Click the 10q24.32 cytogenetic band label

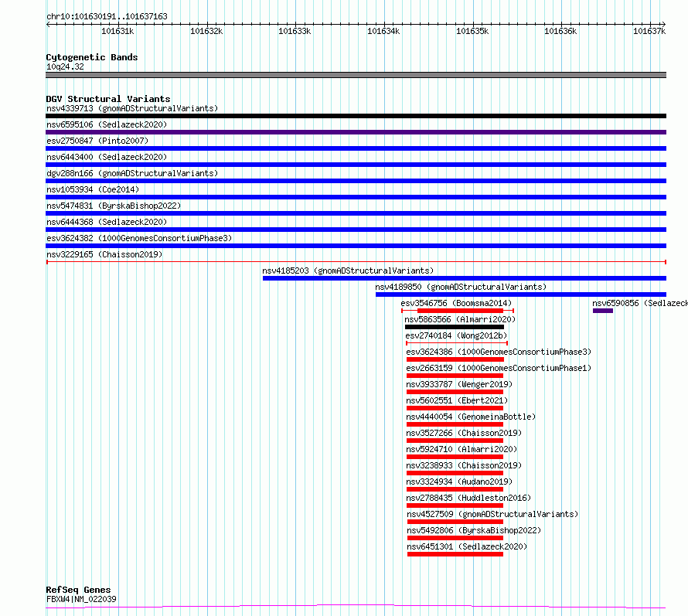tap(65, 66)
